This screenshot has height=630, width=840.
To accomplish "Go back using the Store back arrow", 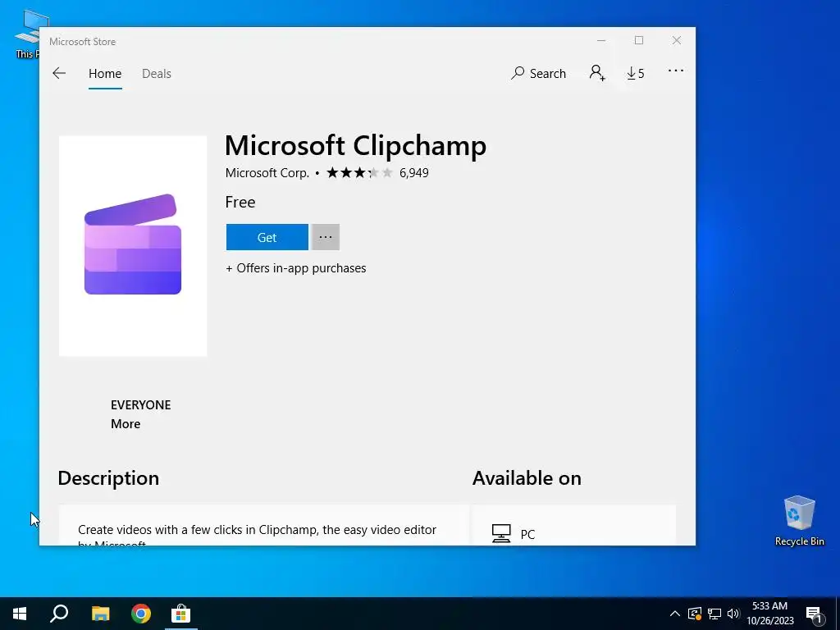I will tap(59, 73).
